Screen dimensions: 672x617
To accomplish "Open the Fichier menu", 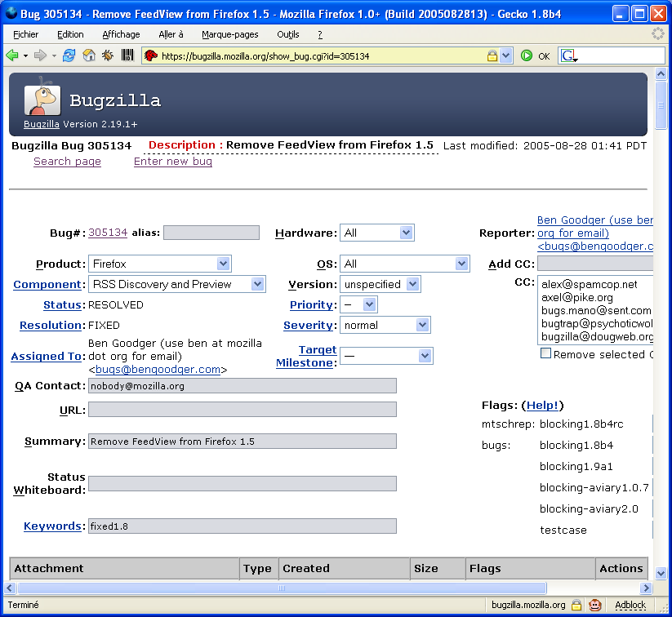I will (25, 34).
